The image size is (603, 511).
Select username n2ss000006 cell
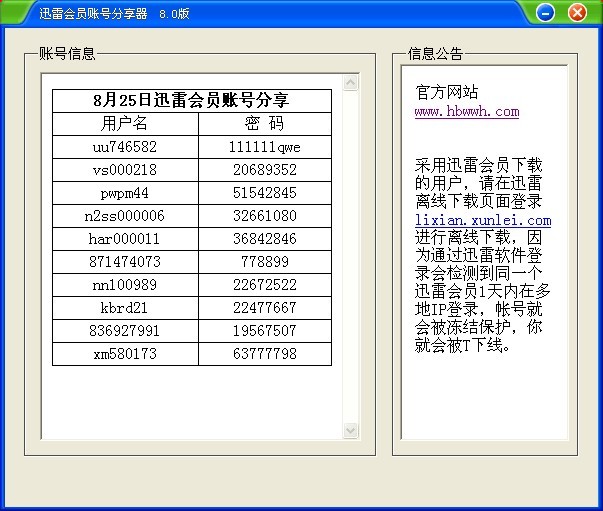coord(125,216)
